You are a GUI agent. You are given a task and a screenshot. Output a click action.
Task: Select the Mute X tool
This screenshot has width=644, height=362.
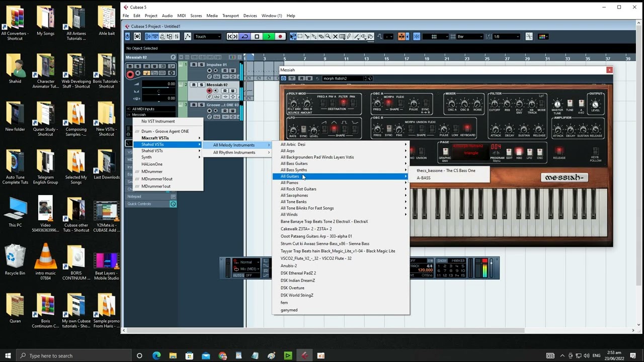pyautogui.click(x=335, y=37)
